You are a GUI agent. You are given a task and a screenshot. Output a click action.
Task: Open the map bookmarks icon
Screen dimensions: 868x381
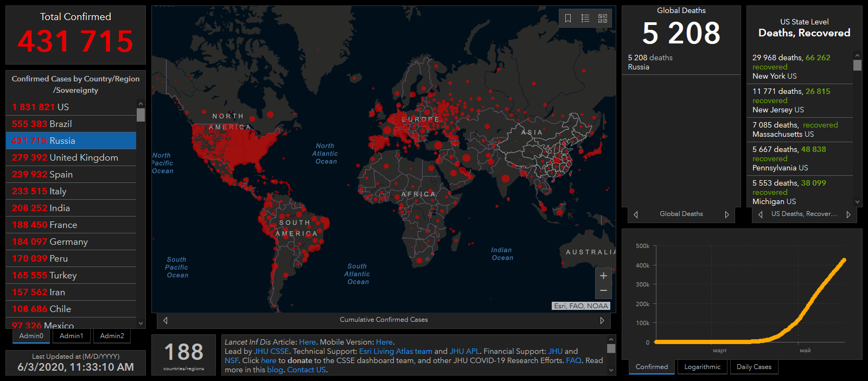point(568,18)
